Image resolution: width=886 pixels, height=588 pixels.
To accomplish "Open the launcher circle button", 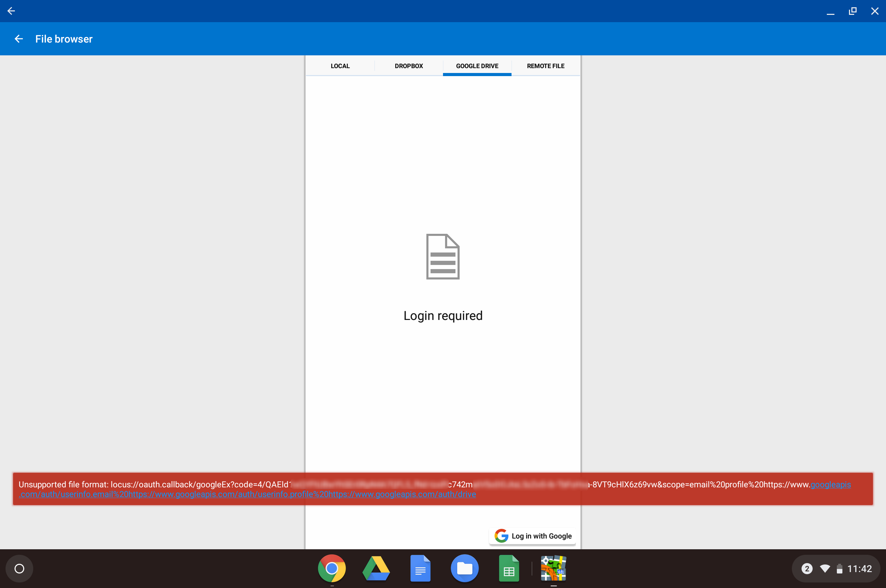I will pos(19,569).
